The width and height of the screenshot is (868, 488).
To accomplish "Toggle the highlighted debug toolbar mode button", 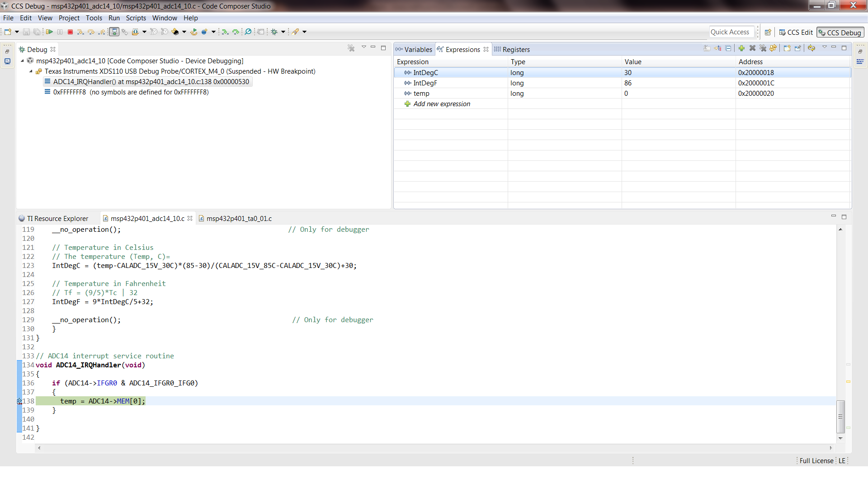I will click(x=114, y=32).
